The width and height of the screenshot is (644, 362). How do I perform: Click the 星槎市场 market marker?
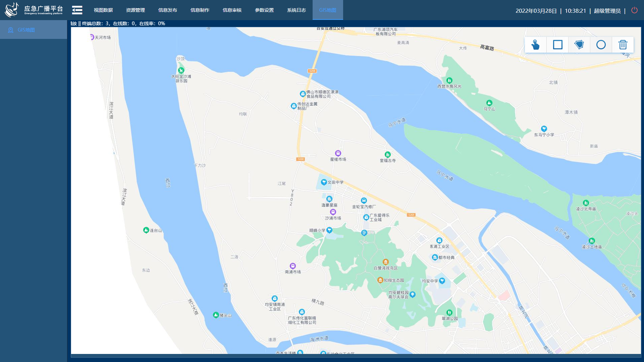338,153
